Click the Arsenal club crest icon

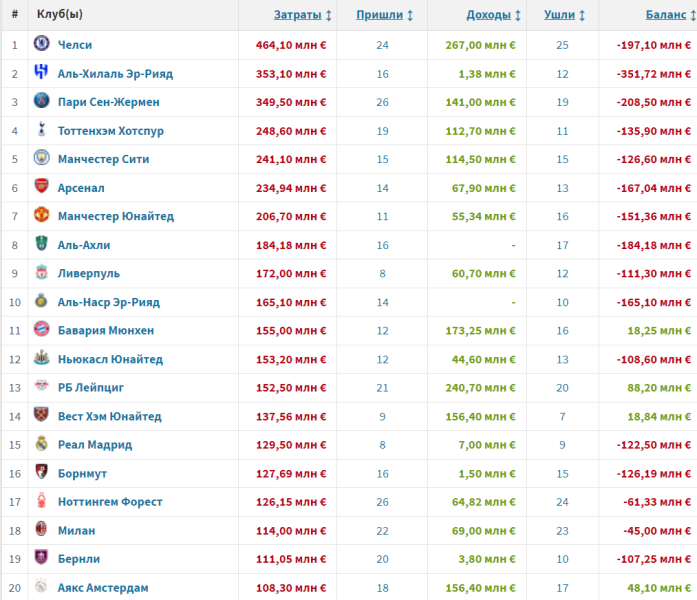point(41,187)
